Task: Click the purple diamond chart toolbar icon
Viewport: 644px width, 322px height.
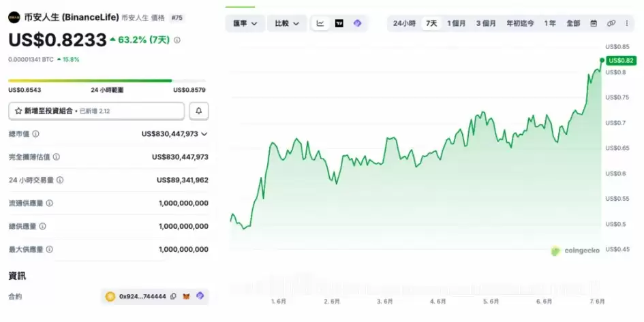Action: point(357,23)
